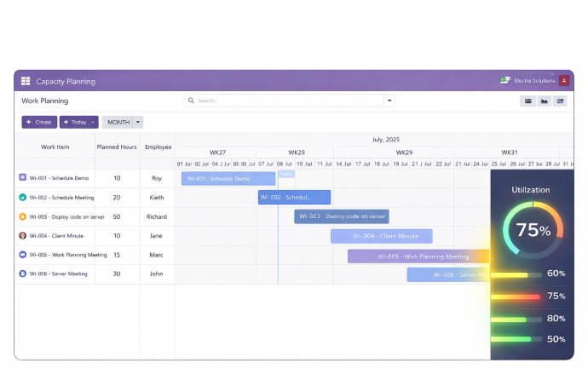Switch to the chart view icon

point(544,101)
